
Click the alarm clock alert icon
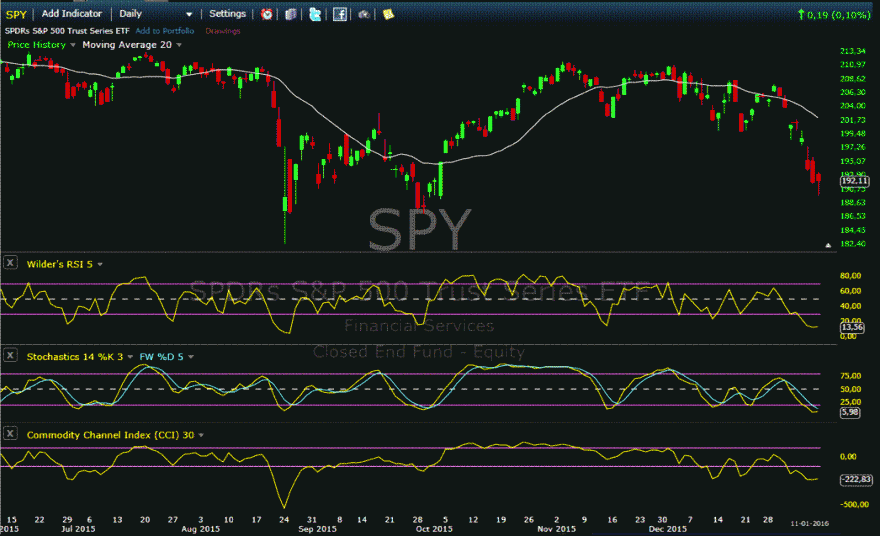[x=267, y=14]
